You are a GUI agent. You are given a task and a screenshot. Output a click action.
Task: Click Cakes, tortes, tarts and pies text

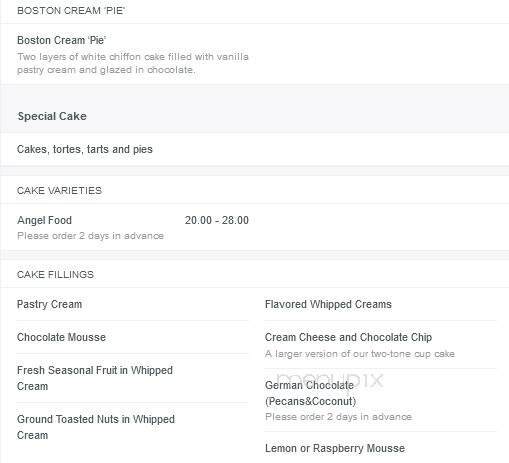(85, 149)
